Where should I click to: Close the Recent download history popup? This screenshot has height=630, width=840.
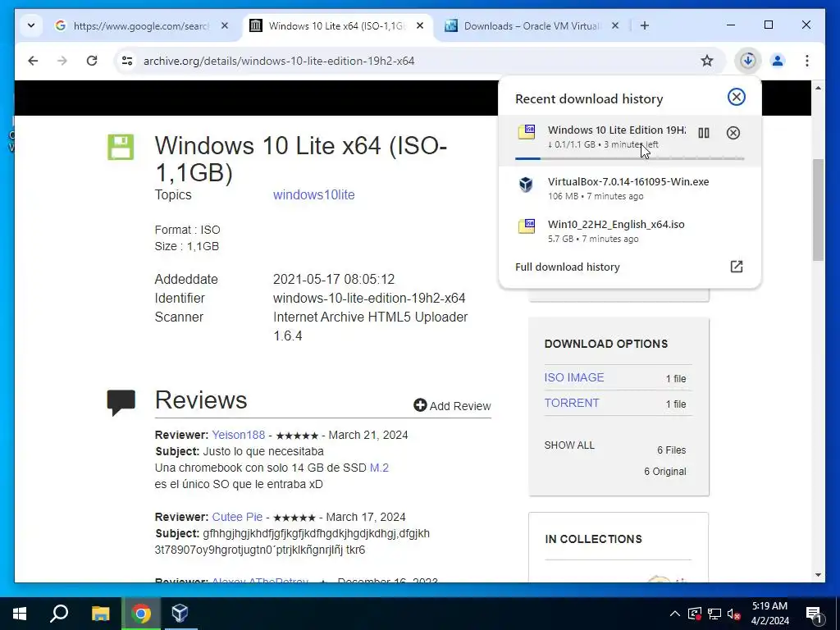tap(737, 97)
